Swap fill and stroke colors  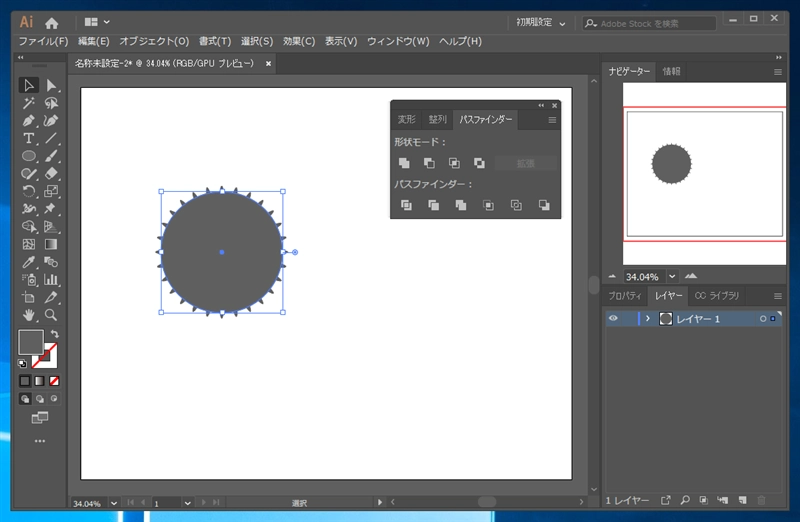[55, 334]
